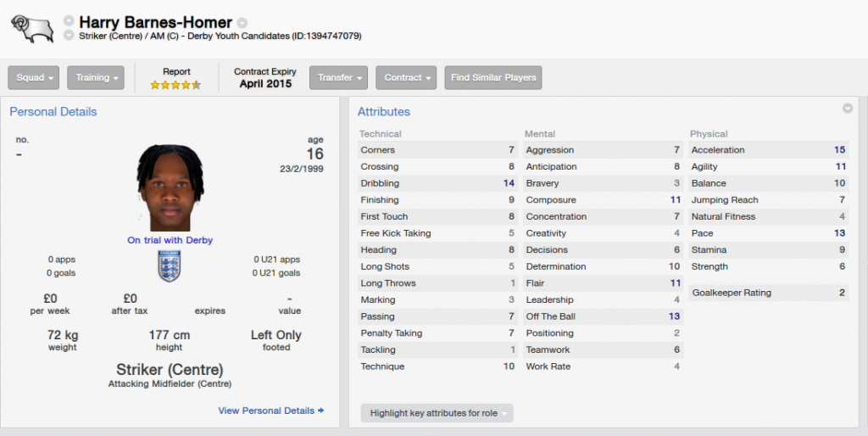Click the Derby County ram club logo
This screenshot has width=868, height=436.
33,29
